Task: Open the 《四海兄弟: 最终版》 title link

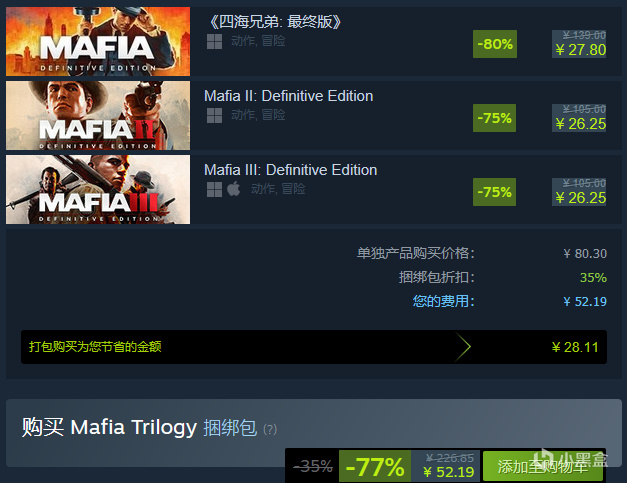Action: coord(276,22)
